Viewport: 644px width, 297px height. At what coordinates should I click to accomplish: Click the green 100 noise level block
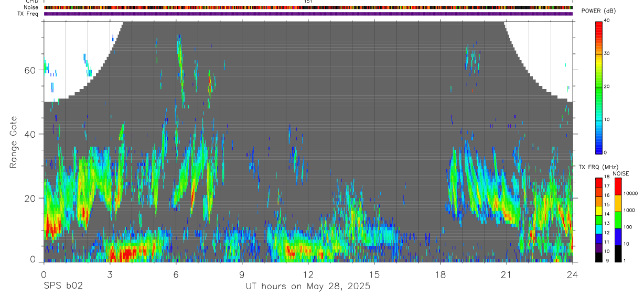click(617, 219)
